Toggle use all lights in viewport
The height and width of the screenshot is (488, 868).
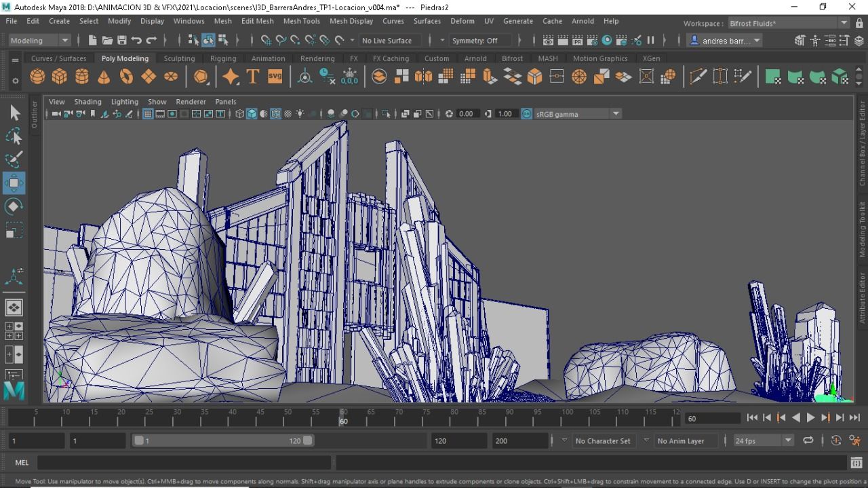[x=300, y=114]
